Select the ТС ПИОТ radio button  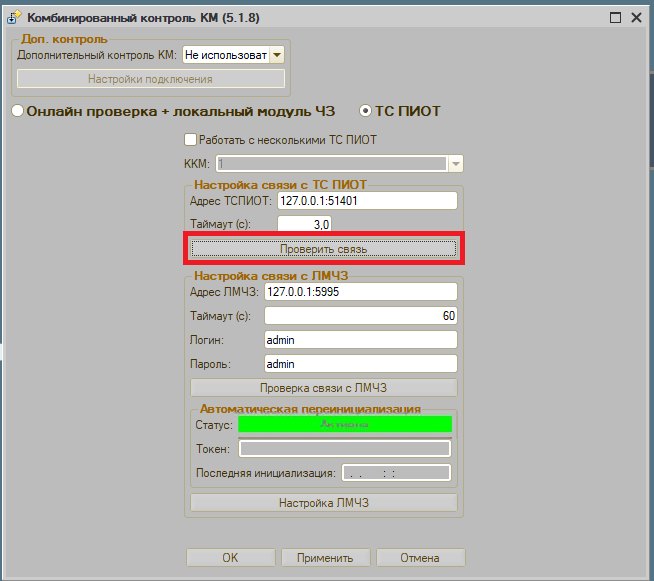click(365, 111)
